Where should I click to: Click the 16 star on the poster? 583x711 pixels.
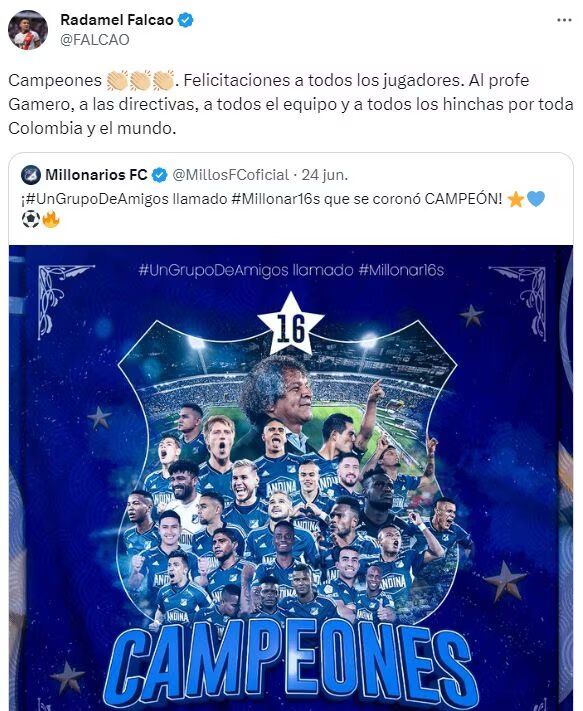(x=291, y=324)
